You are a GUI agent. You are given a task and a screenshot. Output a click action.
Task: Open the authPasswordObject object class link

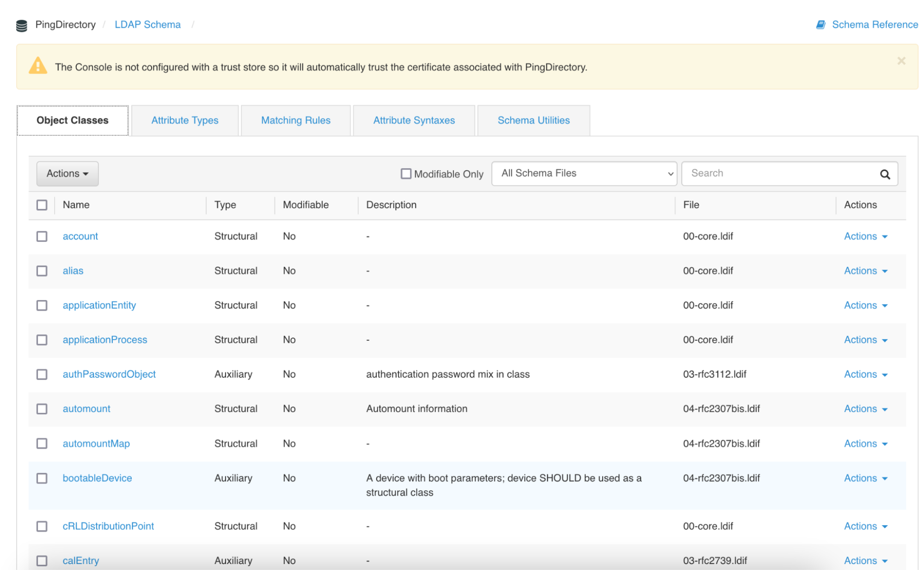pos(109,374)
